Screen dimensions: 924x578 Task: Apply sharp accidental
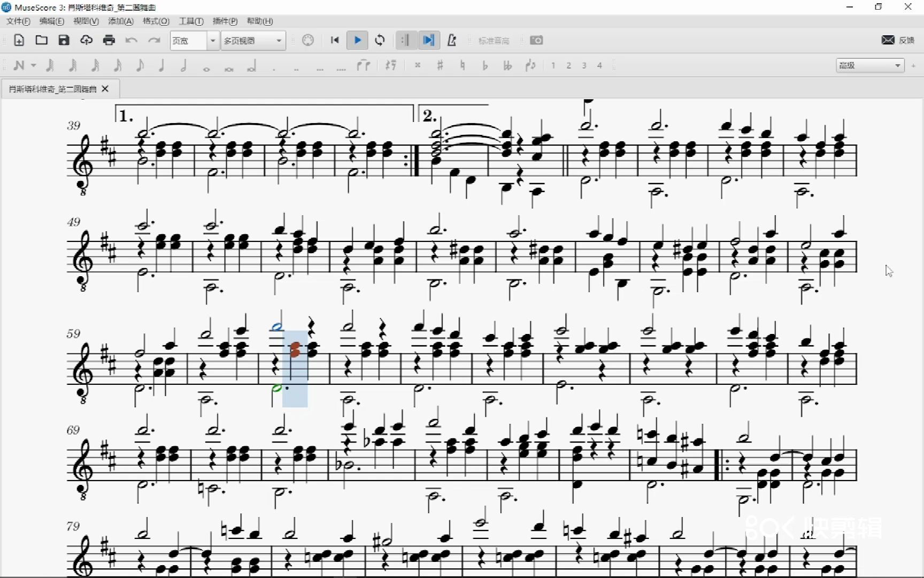click(x=440, y=65)
